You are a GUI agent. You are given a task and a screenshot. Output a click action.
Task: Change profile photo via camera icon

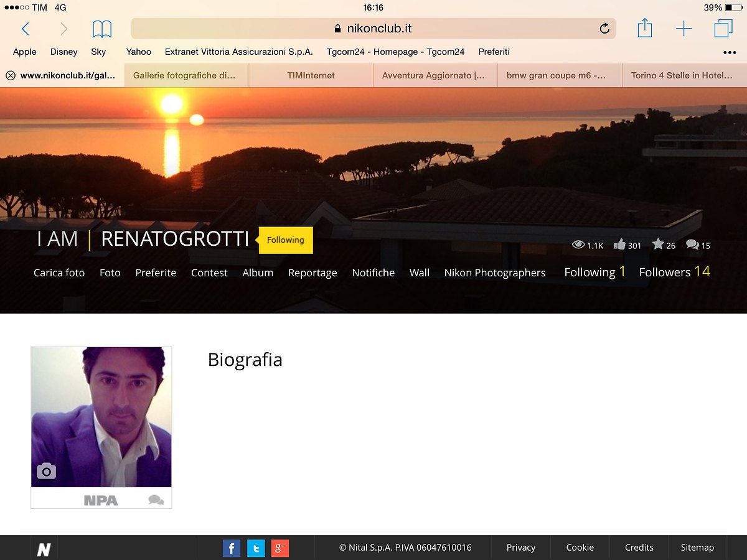point(47,471)
